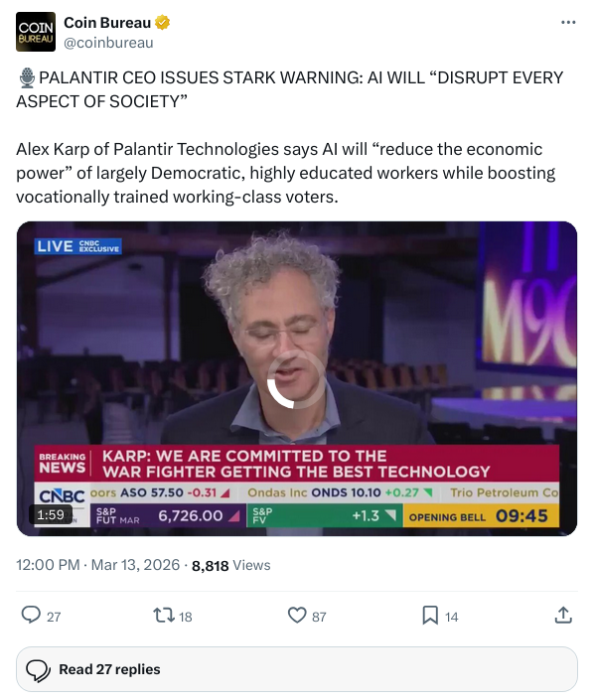Click the repost count 18
Image resolution: width=594 pixels, height=700 pixels.
[x=186, y=617]
